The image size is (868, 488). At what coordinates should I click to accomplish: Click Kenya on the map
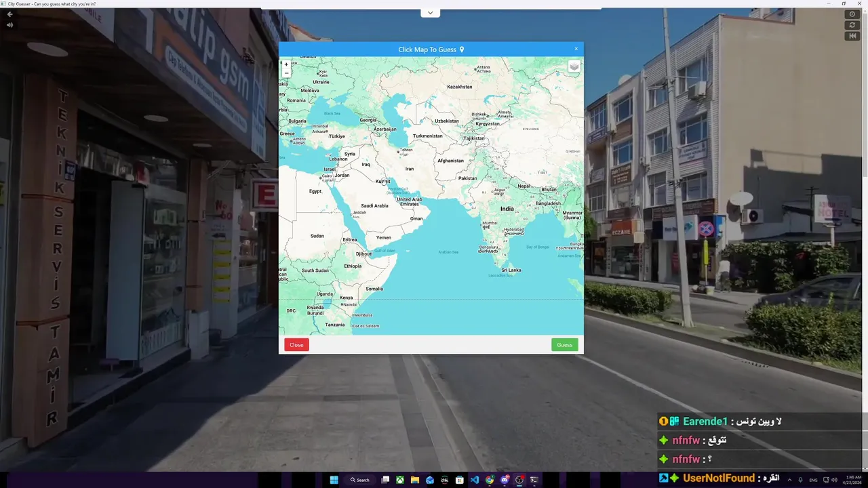[x=347, y=298]
